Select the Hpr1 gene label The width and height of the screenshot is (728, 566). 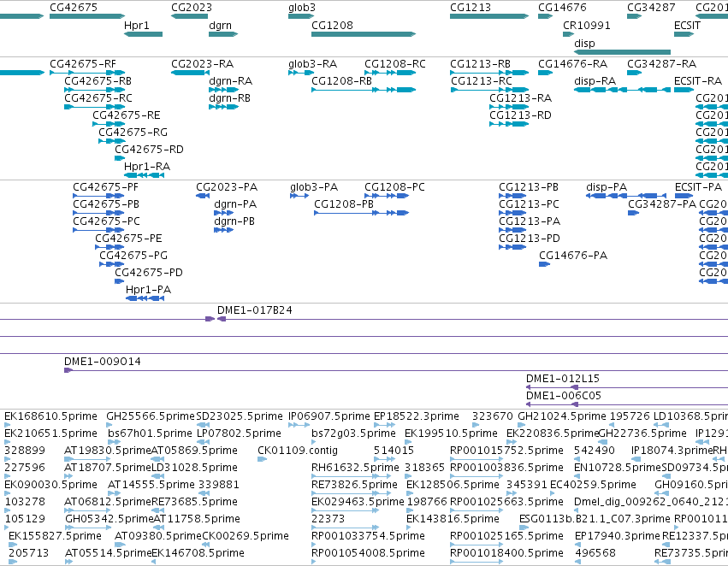137,26
